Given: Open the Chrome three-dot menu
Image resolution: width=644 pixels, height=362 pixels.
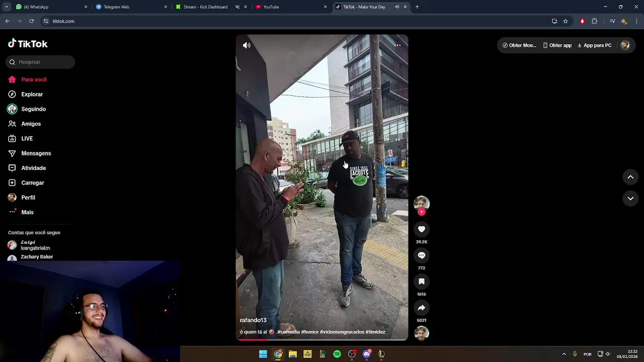Looking at the screenshot, I should 637,21.
